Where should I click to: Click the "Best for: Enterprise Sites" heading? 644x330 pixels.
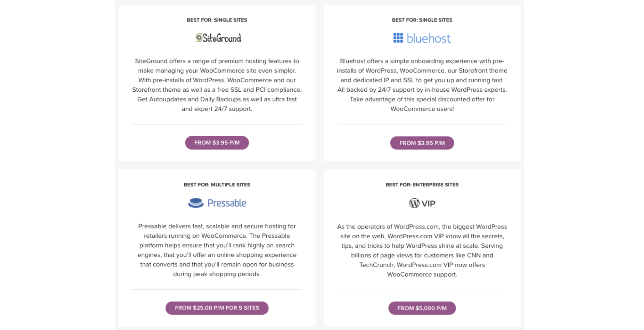422,185
